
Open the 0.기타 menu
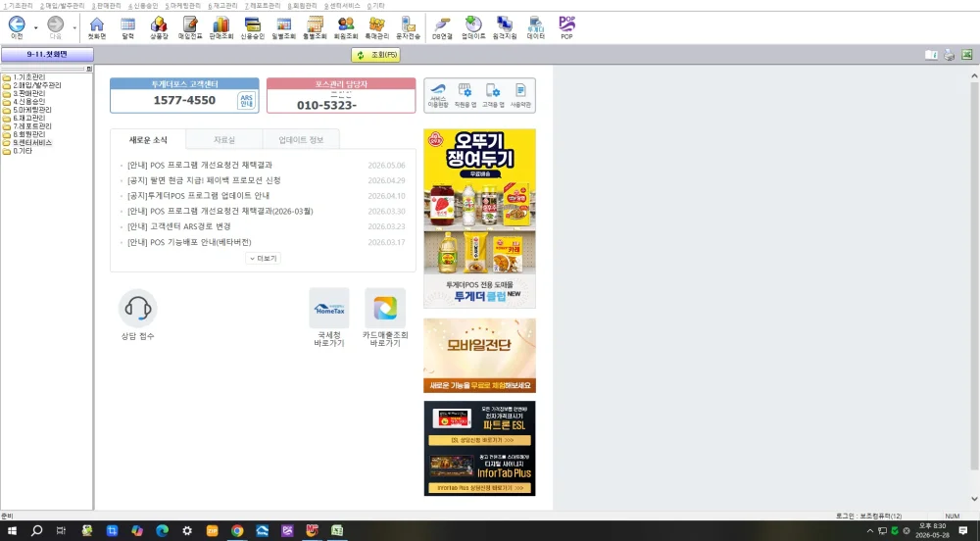click(x=375, y=6)
